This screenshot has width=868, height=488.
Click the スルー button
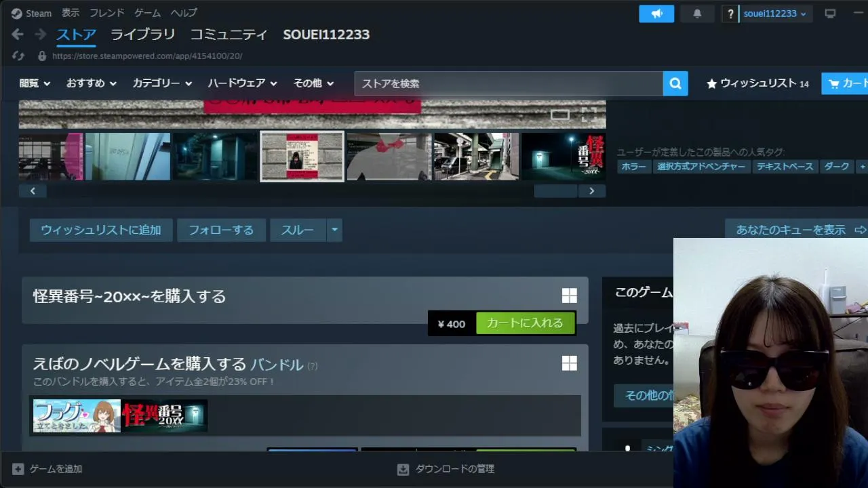(298, 230)
